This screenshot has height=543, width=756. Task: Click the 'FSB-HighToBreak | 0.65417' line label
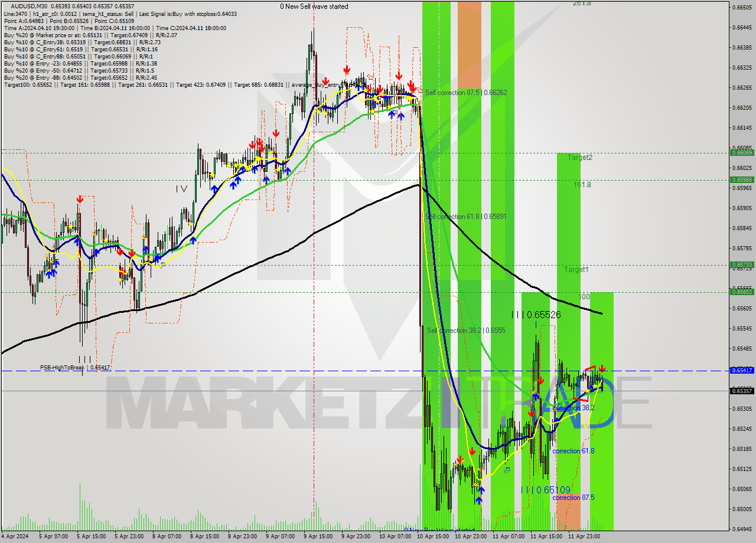tap(75, 368)
